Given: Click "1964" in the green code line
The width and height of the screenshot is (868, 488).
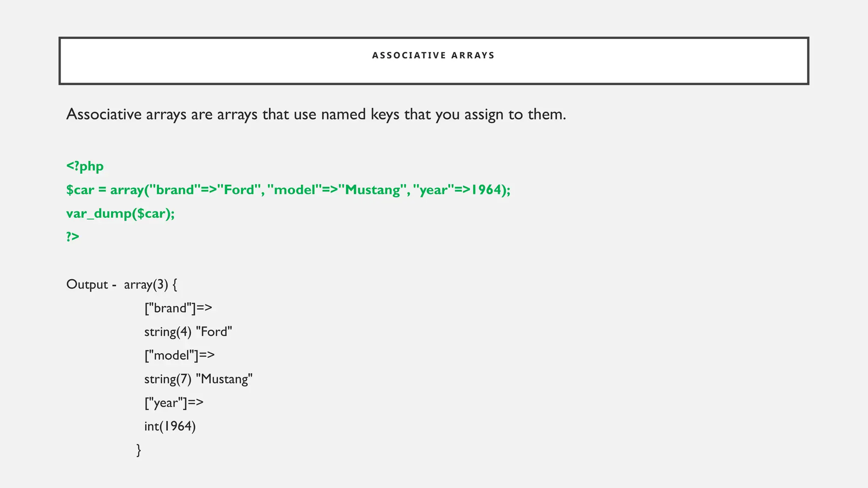Looking at the screenshot, I should point(486,190).
